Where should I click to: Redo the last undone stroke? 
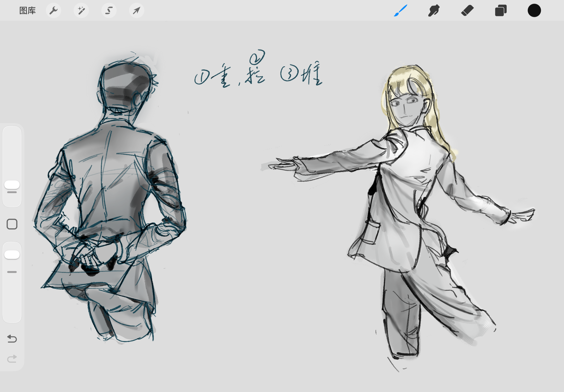pyautogui.click(x=12, y=359)
